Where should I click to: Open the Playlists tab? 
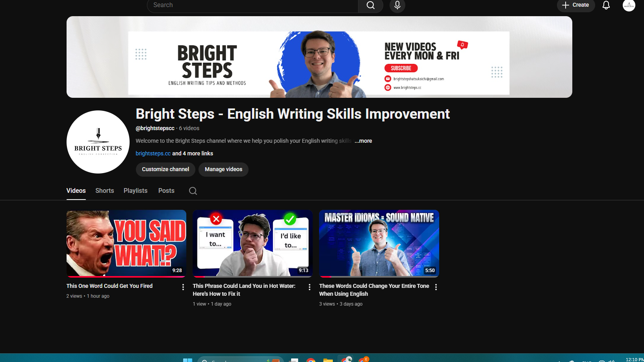135,191
